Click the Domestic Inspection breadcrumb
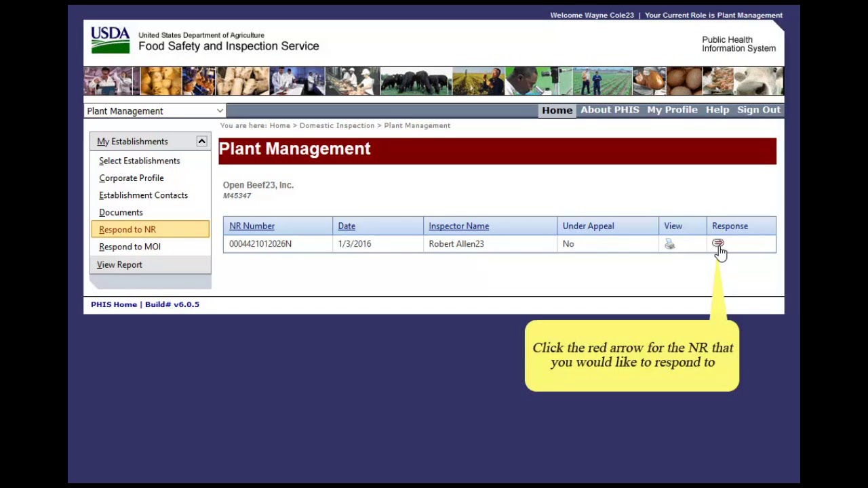Viewport: 868px width, 488px height. click(337, 125)
